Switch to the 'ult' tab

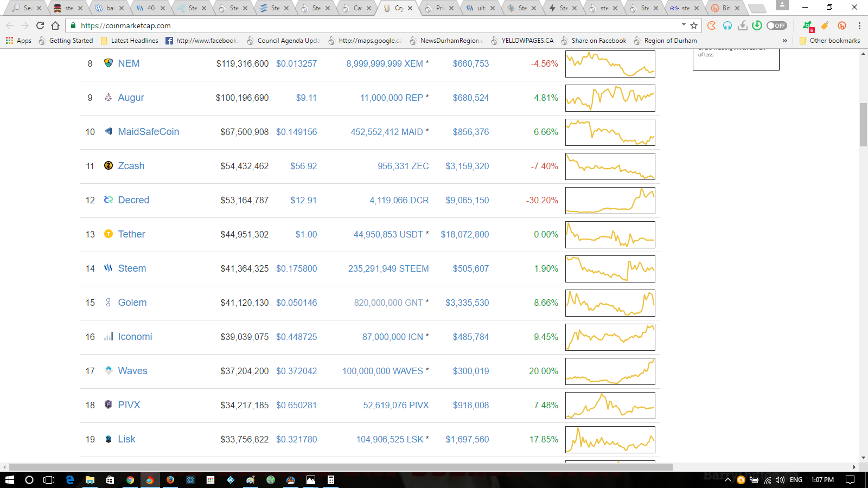coord(480,8)
